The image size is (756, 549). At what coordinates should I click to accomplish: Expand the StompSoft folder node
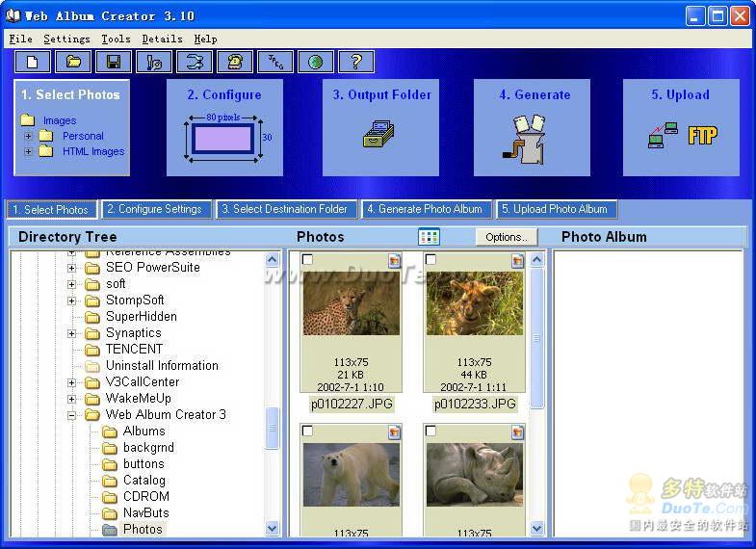tap(72, 301)
